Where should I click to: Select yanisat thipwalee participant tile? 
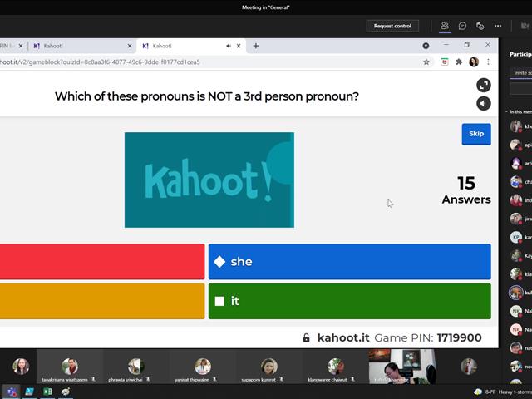202,367
